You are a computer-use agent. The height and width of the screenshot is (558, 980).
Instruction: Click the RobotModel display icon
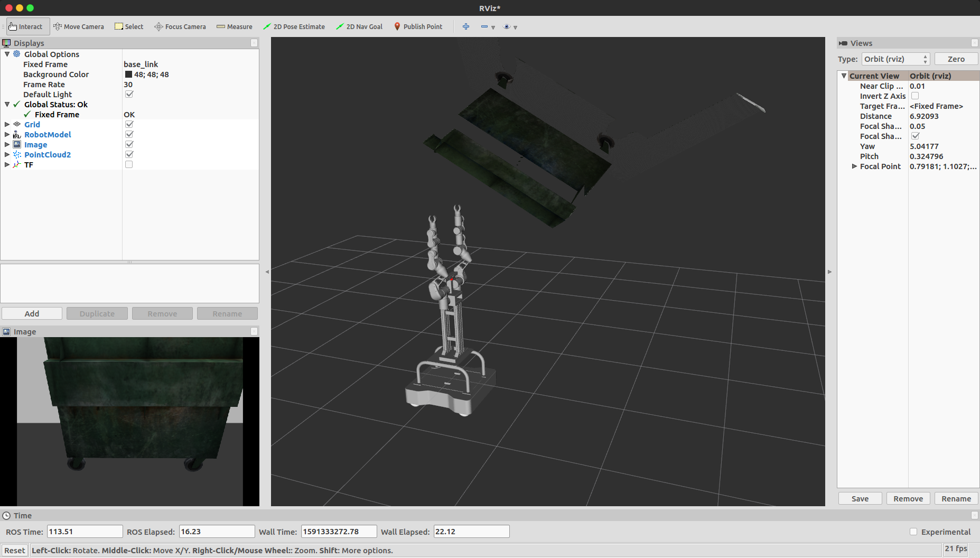click(x=17, y=134)
